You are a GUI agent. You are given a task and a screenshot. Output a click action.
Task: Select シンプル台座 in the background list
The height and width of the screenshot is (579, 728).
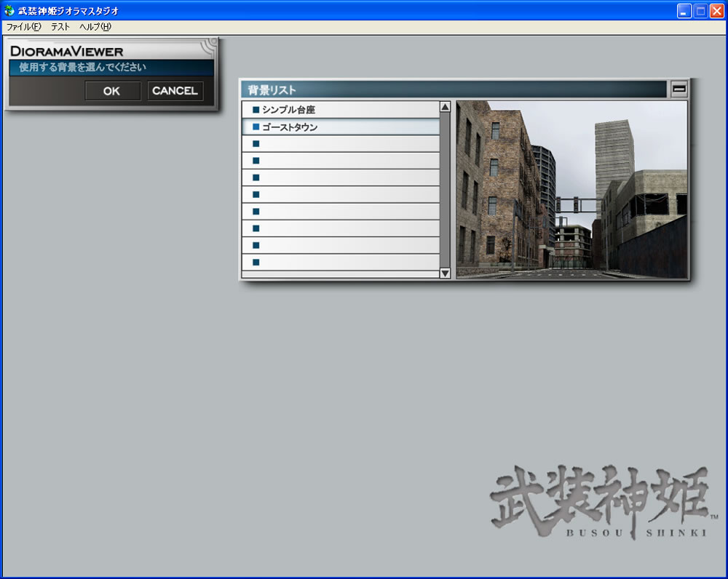pos(340,110)
